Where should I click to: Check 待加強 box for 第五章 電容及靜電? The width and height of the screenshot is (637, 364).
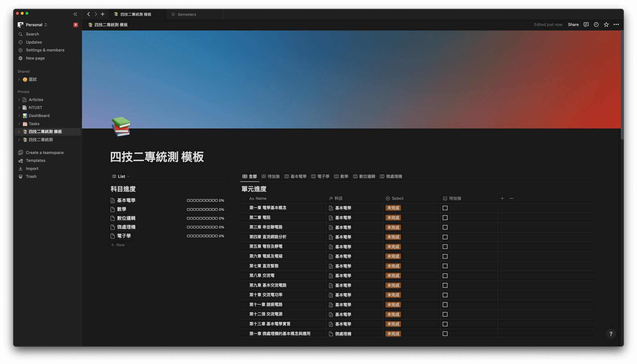(x=445, y=247)
